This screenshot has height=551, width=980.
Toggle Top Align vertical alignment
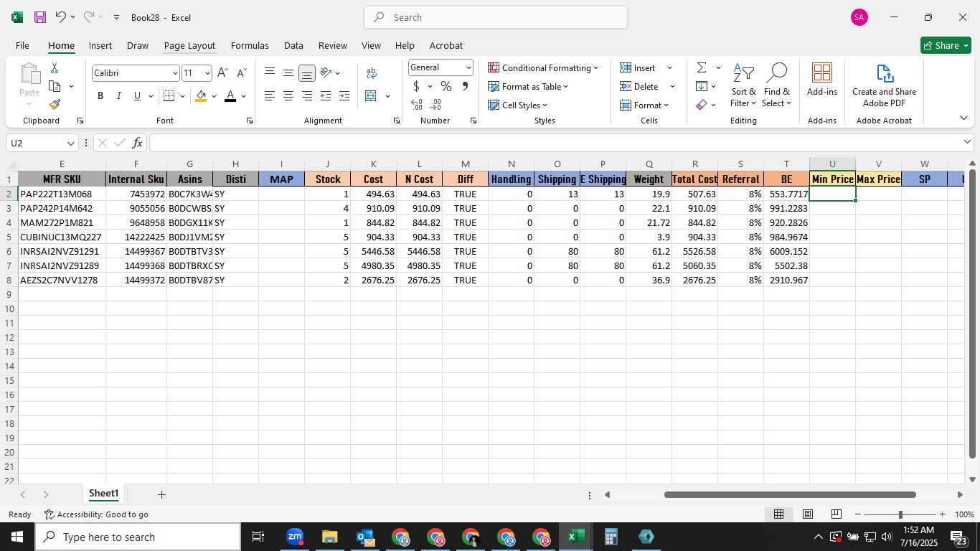(x=270, y=73)
